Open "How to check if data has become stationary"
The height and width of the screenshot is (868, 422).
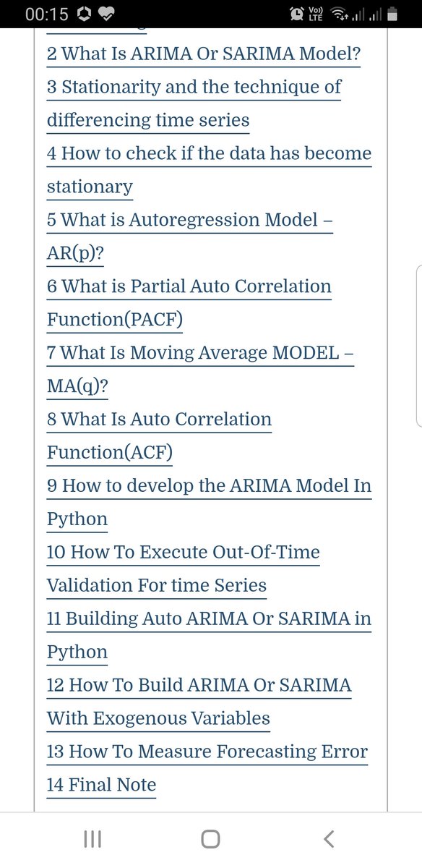tap(210, 170)
